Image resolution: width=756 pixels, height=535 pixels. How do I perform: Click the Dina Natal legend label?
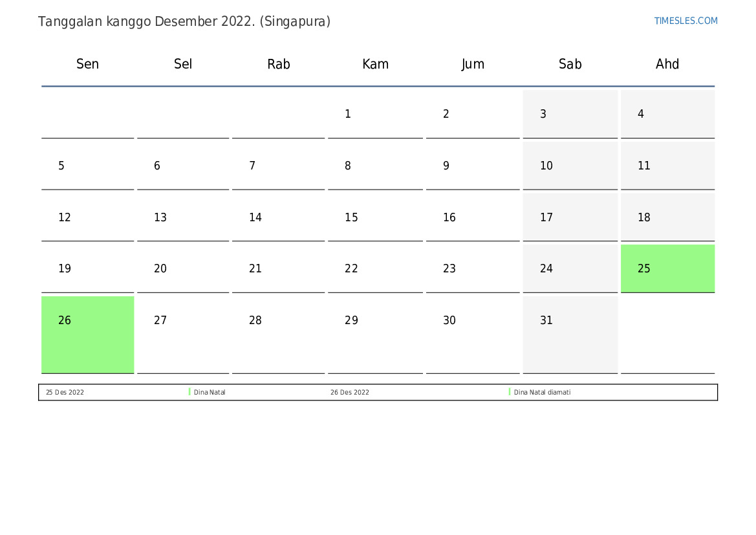210,393
